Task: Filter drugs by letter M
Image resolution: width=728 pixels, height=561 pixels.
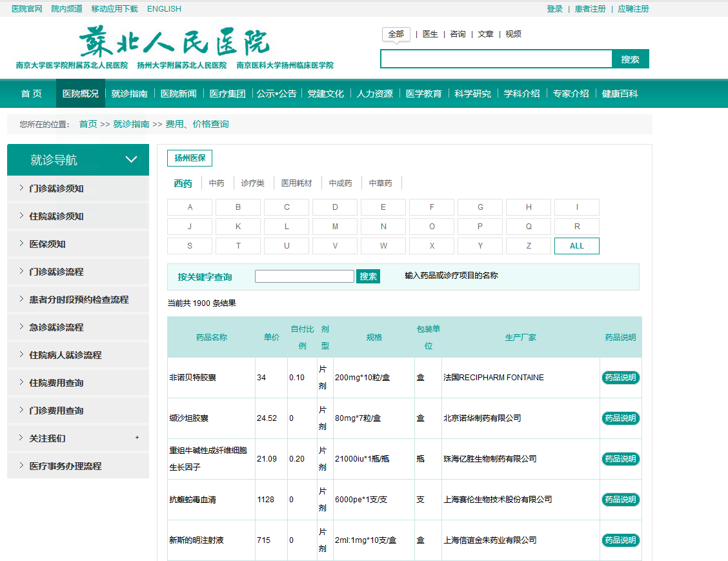Action: [335, 227]
